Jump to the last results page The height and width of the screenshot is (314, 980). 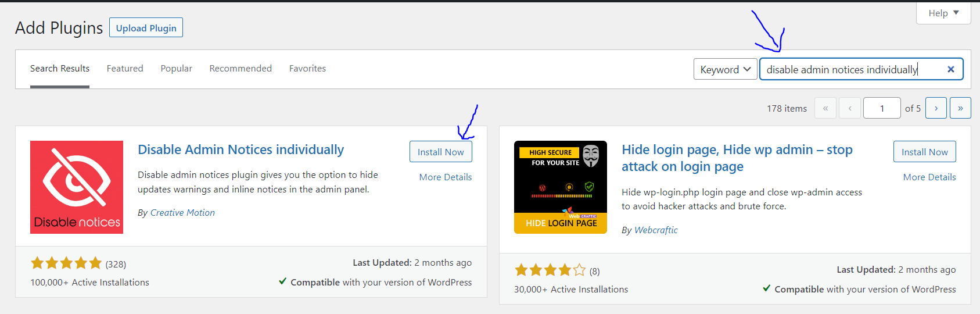[960, 108]
